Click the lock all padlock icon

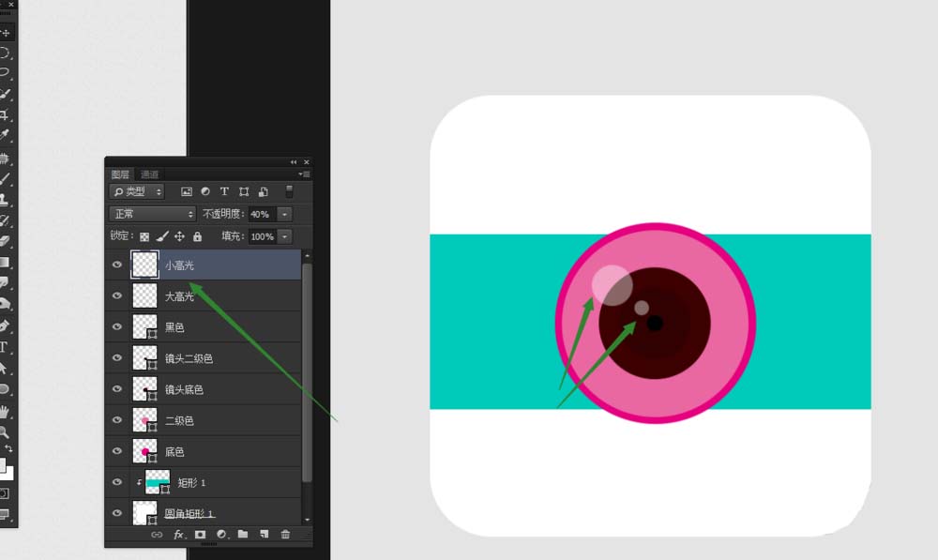pyautogui.click(x=197, y=237)
